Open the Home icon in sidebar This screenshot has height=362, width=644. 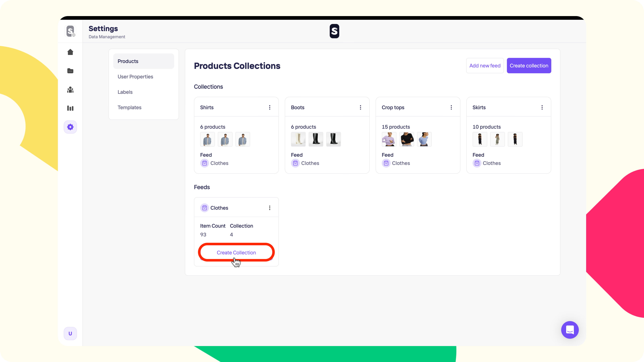[70, 52]
